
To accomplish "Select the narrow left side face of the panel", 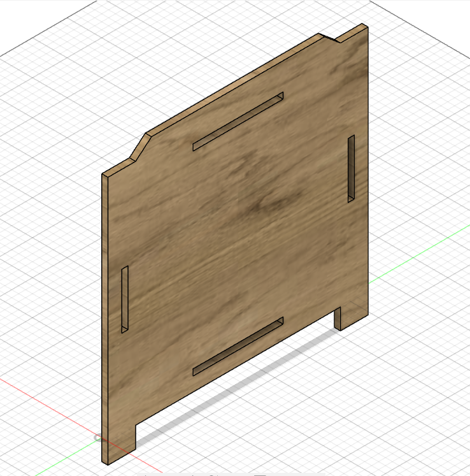I will coord(104,319).
